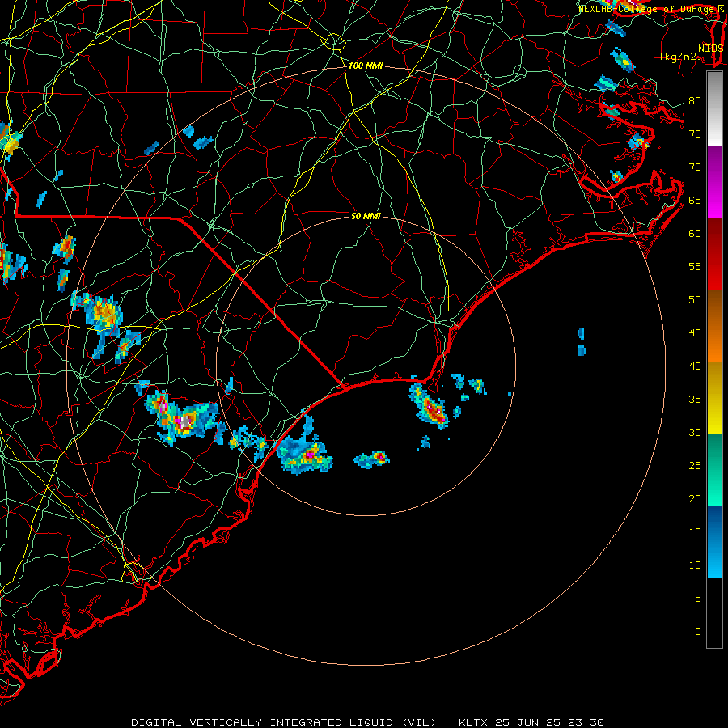Viewport: 728px width, 728px height.
Task: Pick the red segment of the color bar
Action: point(714,254)
